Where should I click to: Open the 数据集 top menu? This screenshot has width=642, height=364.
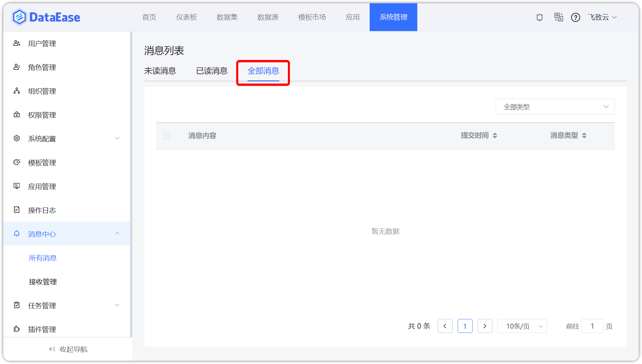pos(227,17)
